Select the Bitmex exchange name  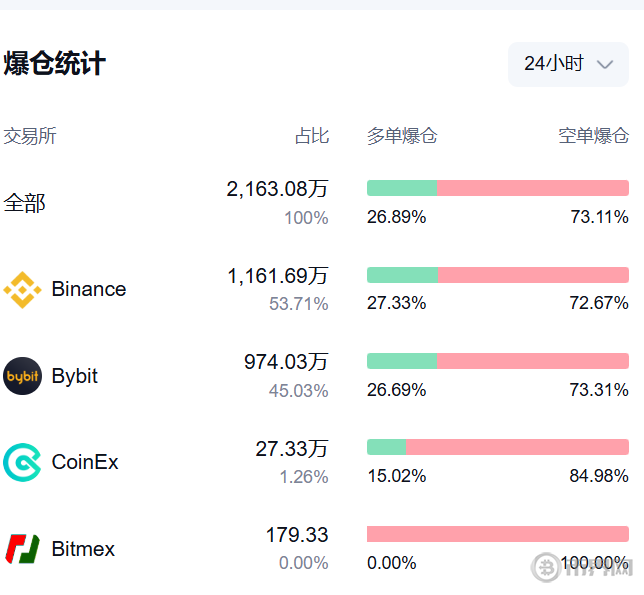point(83,549)
